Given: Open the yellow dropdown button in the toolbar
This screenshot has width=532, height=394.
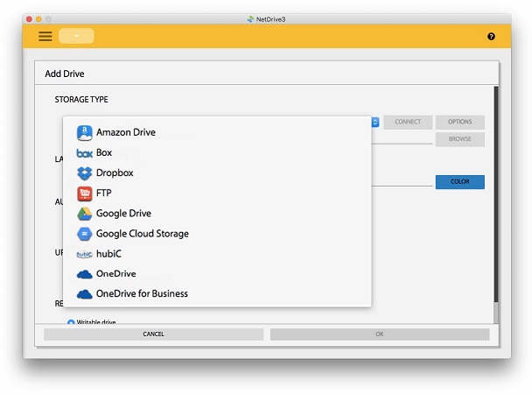Looking at the screenshot, I should [x=76, y=36].
